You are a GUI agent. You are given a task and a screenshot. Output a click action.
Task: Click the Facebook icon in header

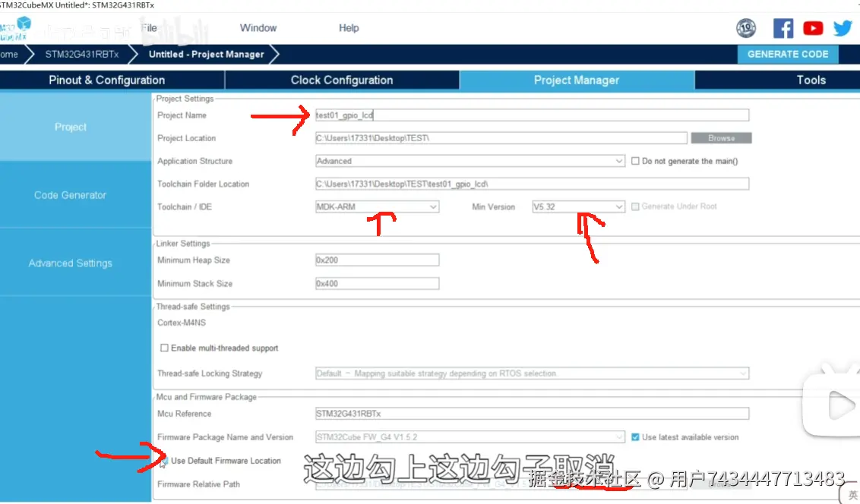[x=783, y=28]
